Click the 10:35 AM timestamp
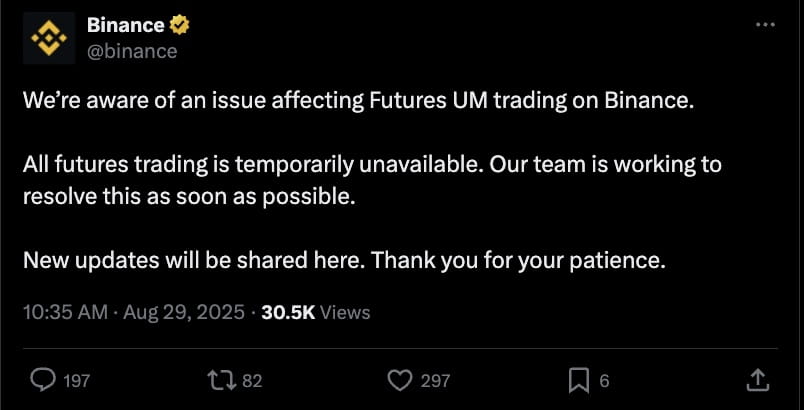The width and height of the screenshot is (804, 410). 65,312
